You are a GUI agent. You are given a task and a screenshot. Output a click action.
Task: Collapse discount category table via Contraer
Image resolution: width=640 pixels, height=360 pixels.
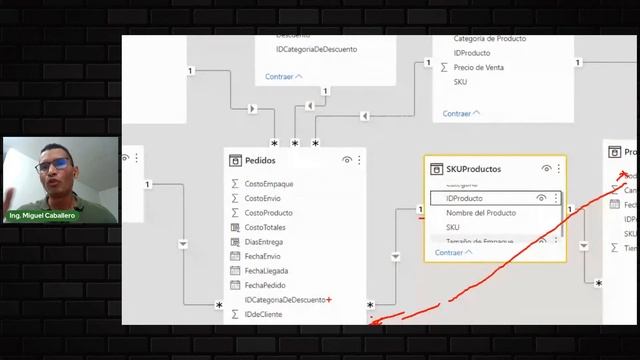click(284, 77)
